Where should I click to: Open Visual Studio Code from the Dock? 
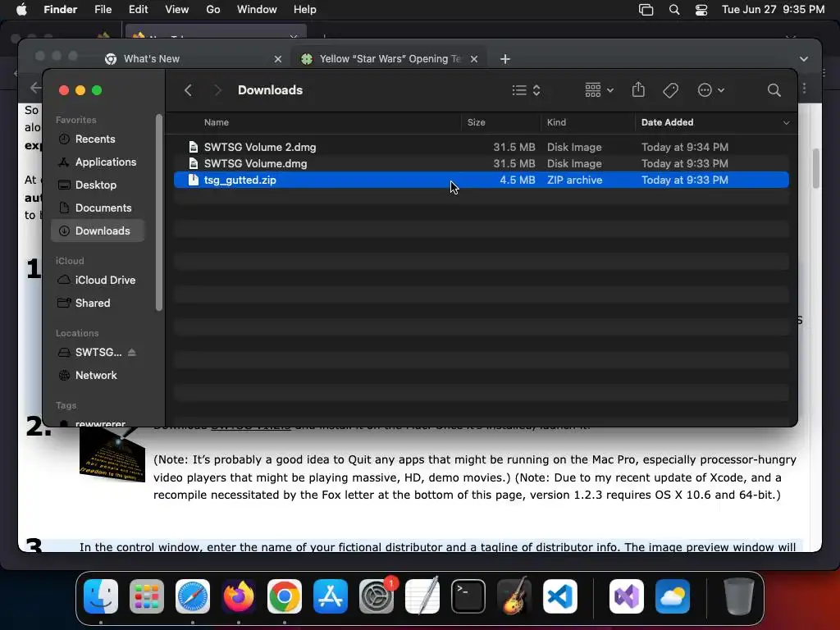[559, 596]
